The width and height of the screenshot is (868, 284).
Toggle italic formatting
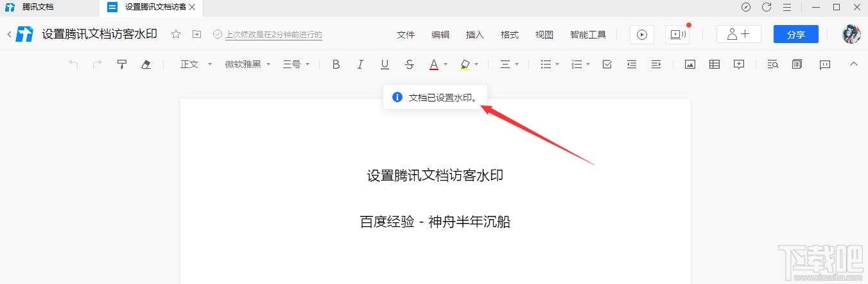click(360, 64)
